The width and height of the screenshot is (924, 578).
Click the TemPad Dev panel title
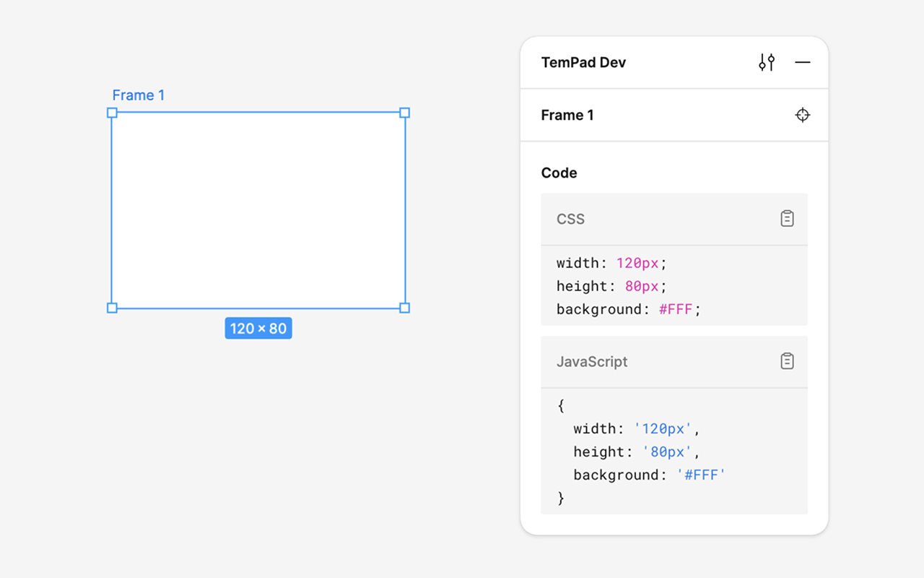coord(583,62)
